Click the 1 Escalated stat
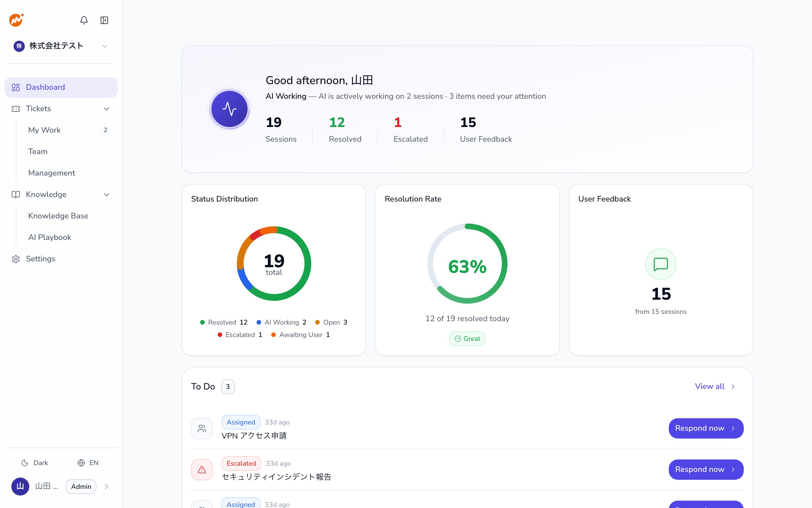This screenshot has width=812, height=508. [x=410, y=130]
